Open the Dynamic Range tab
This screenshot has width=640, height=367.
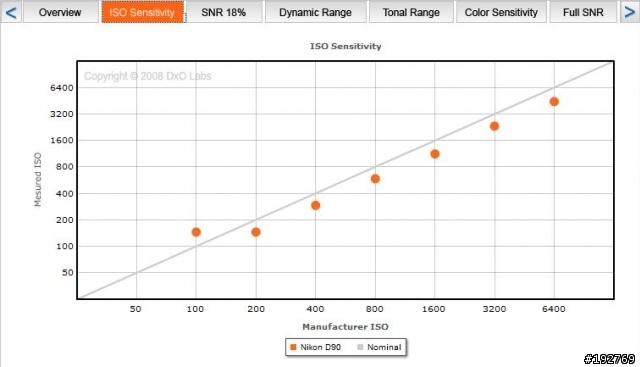point(315,12)
